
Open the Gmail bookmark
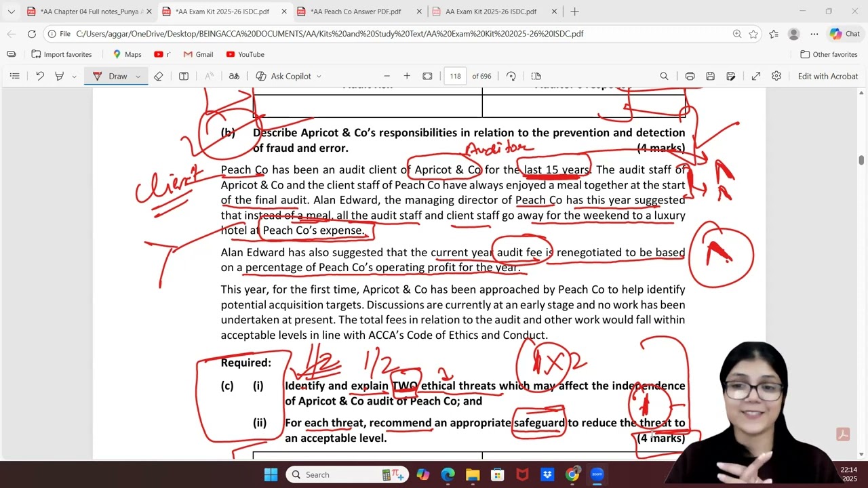click(198, 54)
